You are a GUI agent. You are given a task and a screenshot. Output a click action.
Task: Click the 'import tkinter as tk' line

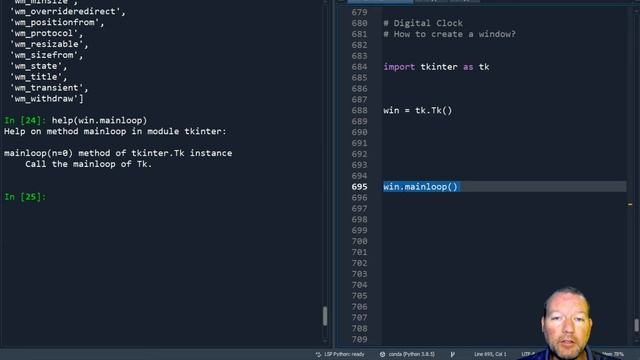pos(436,67)
